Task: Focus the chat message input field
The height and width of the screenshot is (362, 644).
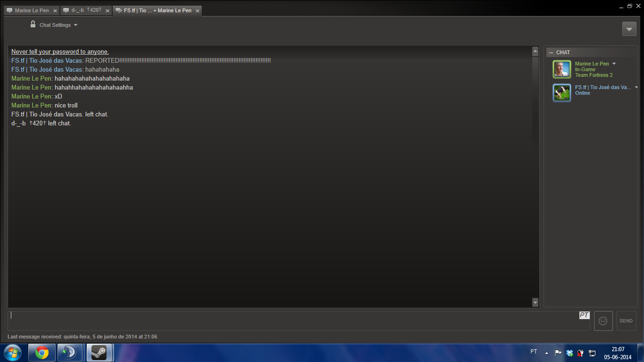Action: 299,321
